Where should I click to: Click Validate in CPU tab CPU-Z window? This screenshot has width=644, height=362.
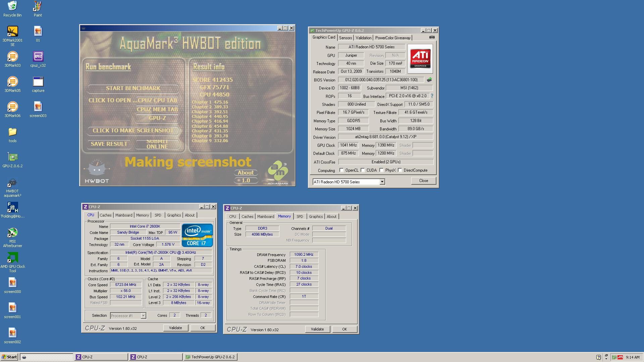coord(175,328)
